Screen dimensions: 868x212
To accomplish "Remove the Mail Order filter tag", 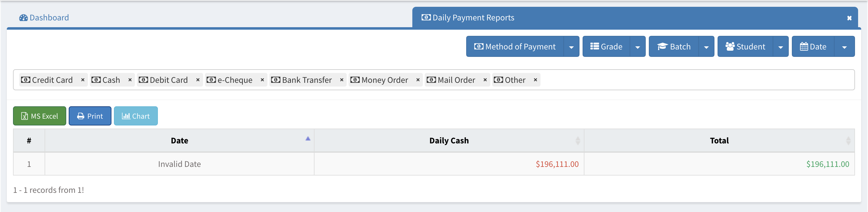I will (485, 80).
